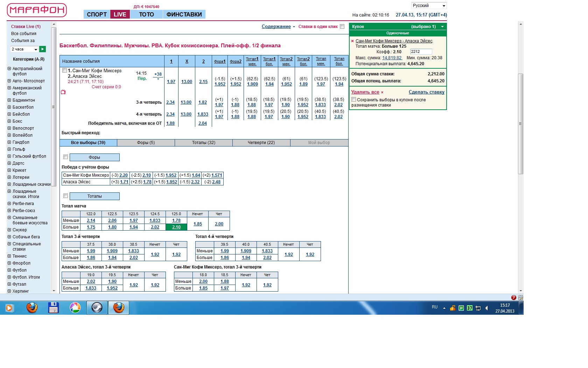Expand the Теннис category
The width and height of the screenshot is (588, 368).
click(x=9, y=256)
